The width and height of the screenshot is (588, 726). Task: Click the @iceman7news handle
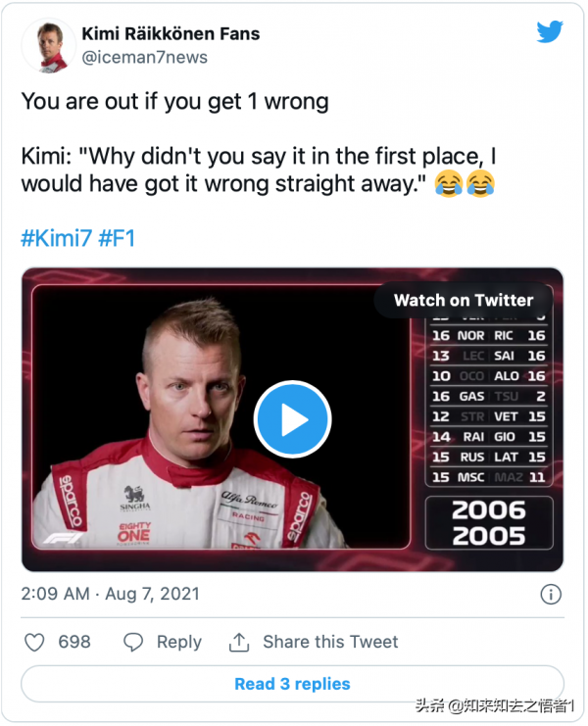tap(145, 57)
